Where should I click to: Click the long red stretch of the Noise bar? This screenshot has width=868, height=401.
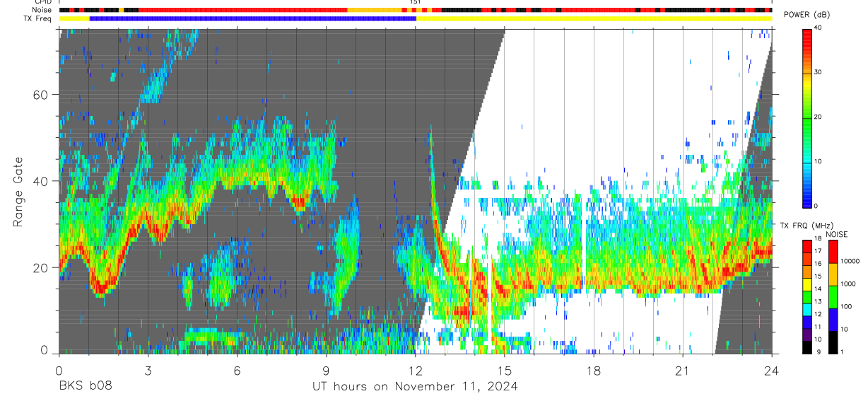pyautogui.click(x=243, y=10)
